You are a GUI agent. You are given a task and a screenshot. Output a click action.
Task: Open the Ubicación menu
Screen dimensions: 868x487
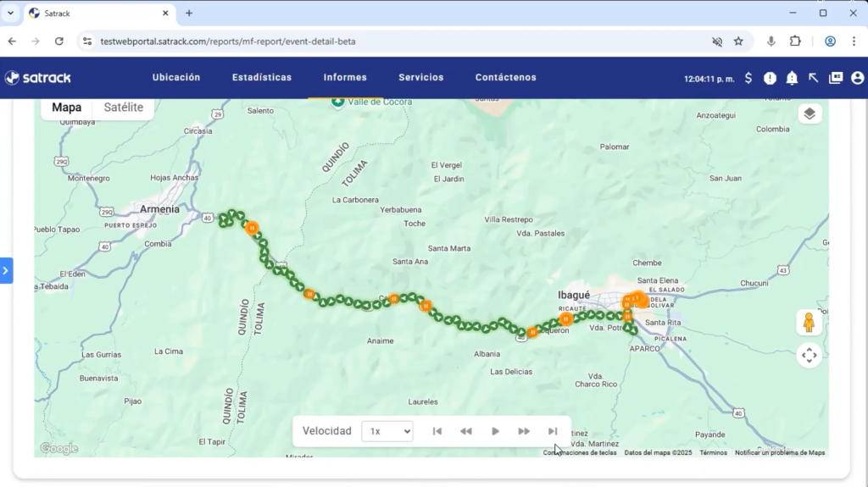pos(176,77)
